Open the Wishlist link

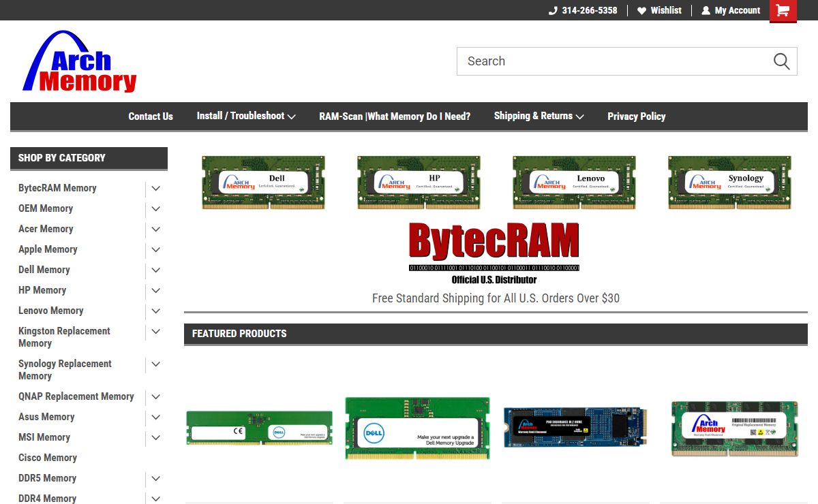(659, 10)
